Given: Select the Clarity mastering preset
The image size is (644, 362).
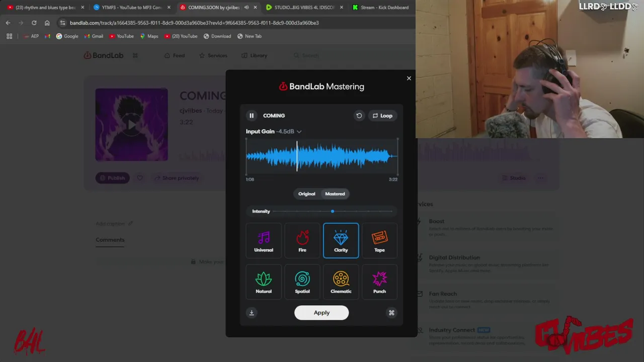Looking at the screenshot, I should (x=341, y=241).
